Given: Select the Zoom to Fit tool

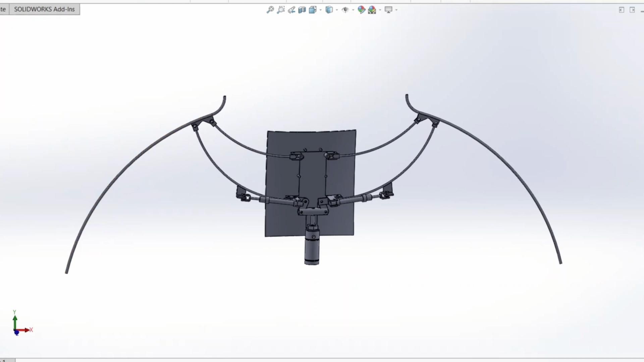Looking at the screenshot, I should click(270, 10).
